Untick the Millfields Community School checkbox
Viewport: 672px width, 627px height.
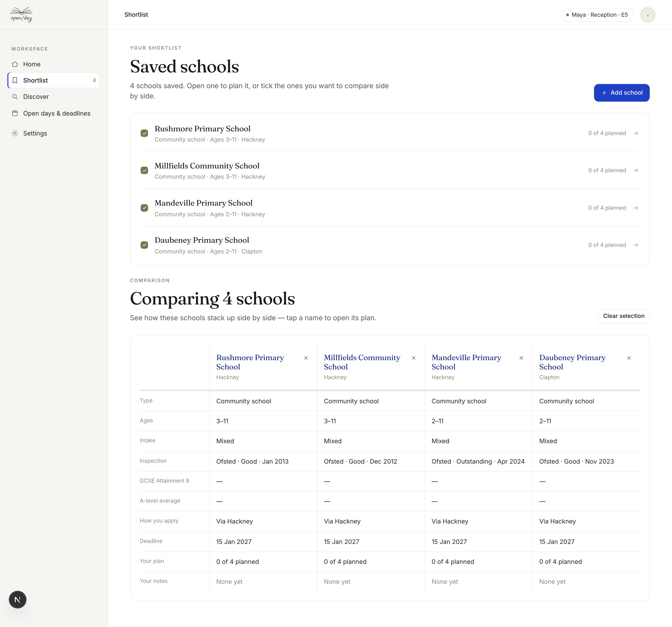(144, 170)
